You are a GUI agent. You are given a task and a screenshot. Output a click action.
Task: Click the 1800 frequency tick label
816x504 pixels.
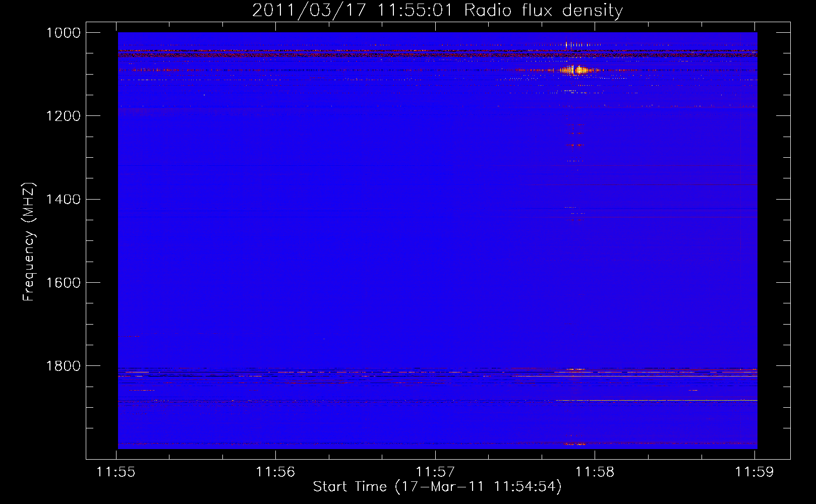pyautogui.click(x=64, y=366)
